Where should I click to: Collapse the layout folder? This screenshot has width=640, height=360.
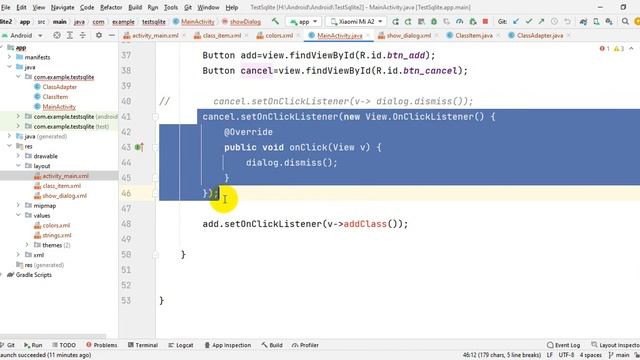point(18,166)
